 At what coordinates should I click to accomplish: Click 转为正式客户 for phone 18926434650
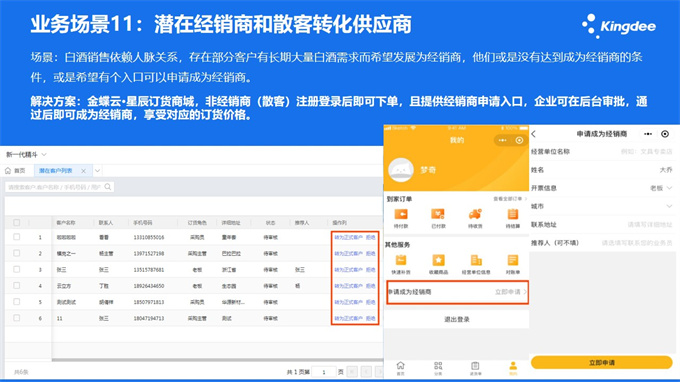point(348,286)
